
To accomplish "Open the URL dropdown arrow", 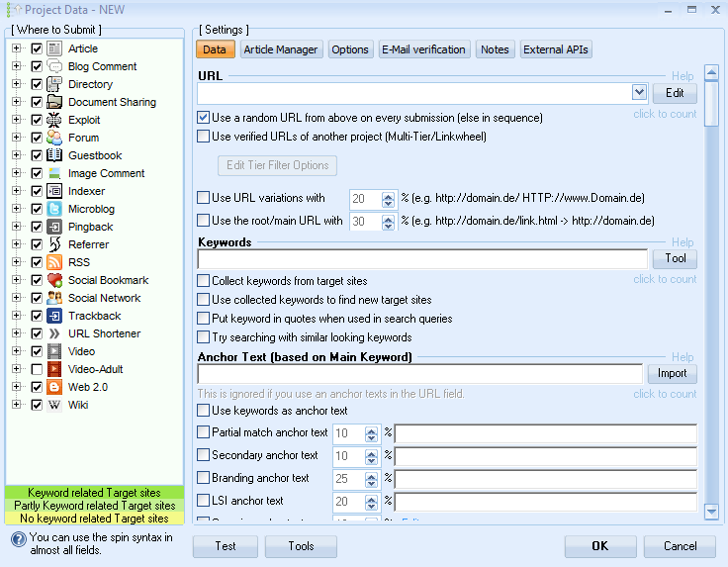I will 639,92.
